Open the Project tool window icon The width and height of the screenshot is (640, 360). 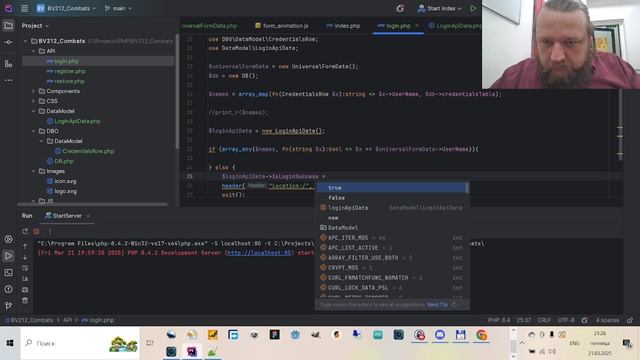coord(8,26)
